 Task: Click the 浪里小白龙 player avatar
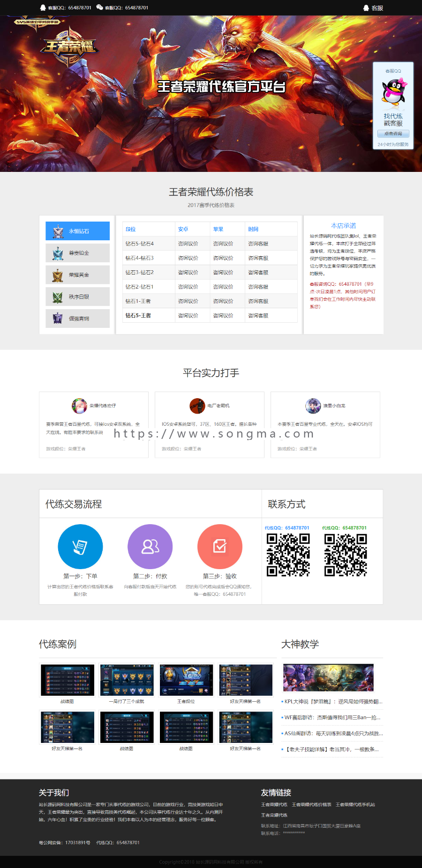[313, 406]
